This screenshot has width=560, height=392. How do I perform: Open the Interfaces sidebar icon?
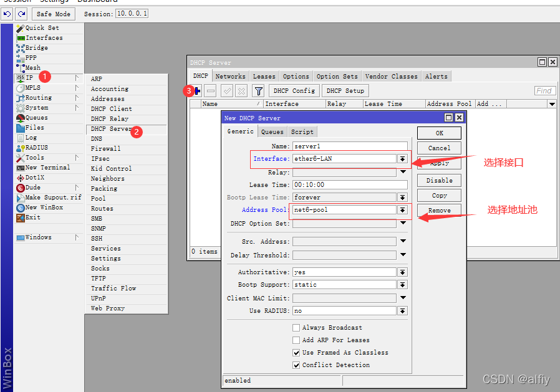click(x=21, y=38)
